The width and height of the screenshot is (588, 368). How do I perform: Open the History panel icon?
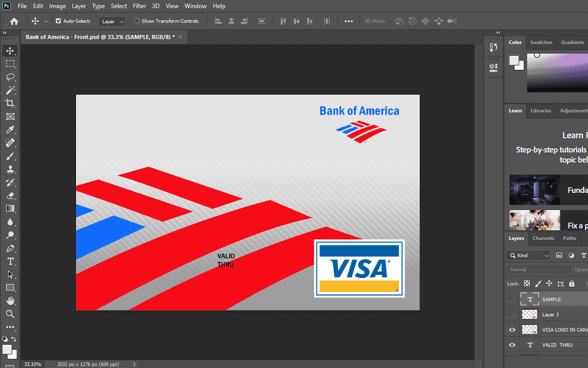[494, 47]
